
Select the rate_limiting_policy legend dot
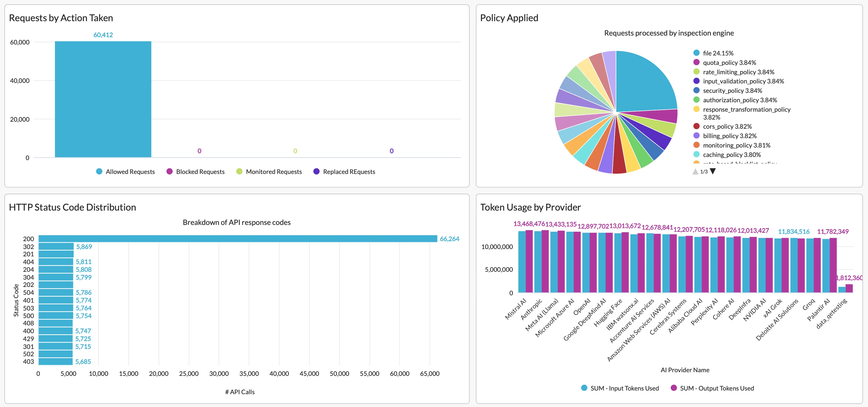[696, 72]
